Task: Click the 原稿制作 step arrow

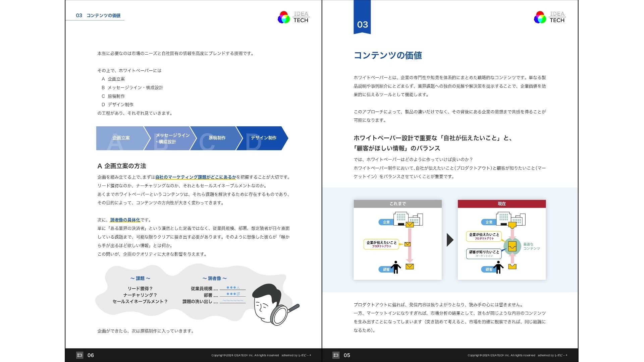Action: [x=217, y=138]
